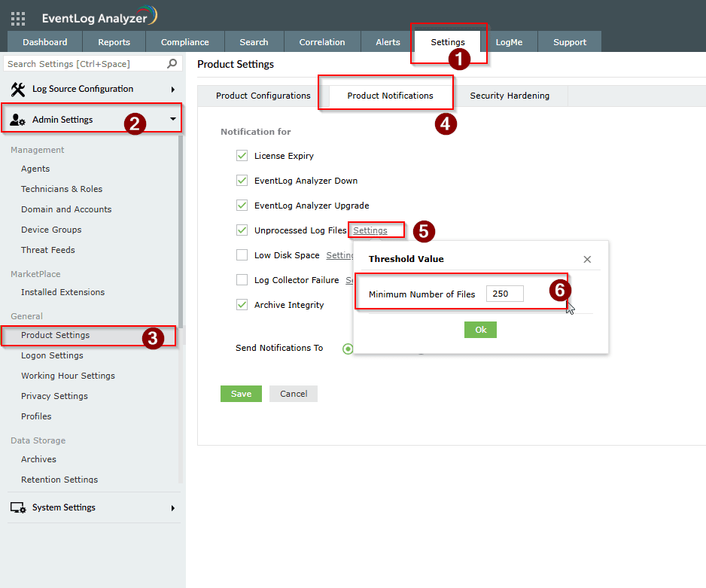Open Low Disk Space Settings link
The height and width of the screenshot is (588, 706).
339,254
